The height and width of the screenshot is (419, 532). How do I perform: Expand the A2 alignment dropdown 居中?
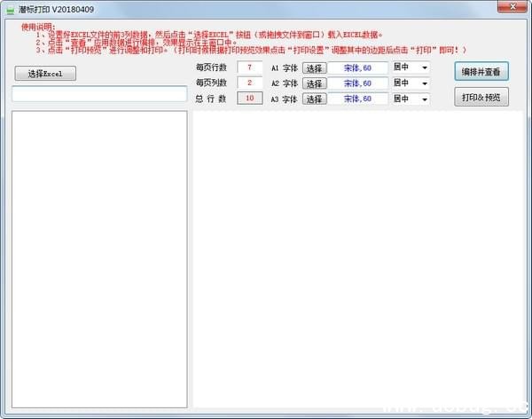pyautogui.click(x=424, y=83)
